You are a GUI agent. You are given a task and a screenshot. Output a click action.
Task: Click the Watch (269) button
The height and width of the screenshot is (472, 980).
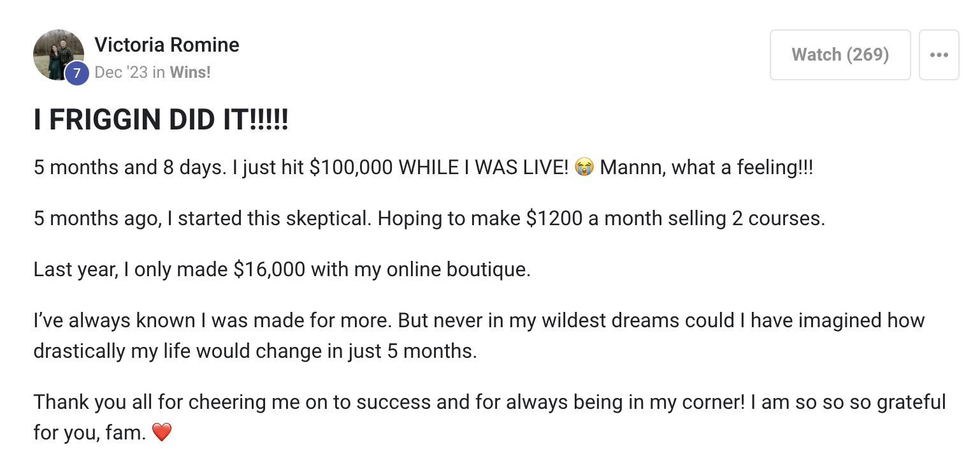pos(840,55)
